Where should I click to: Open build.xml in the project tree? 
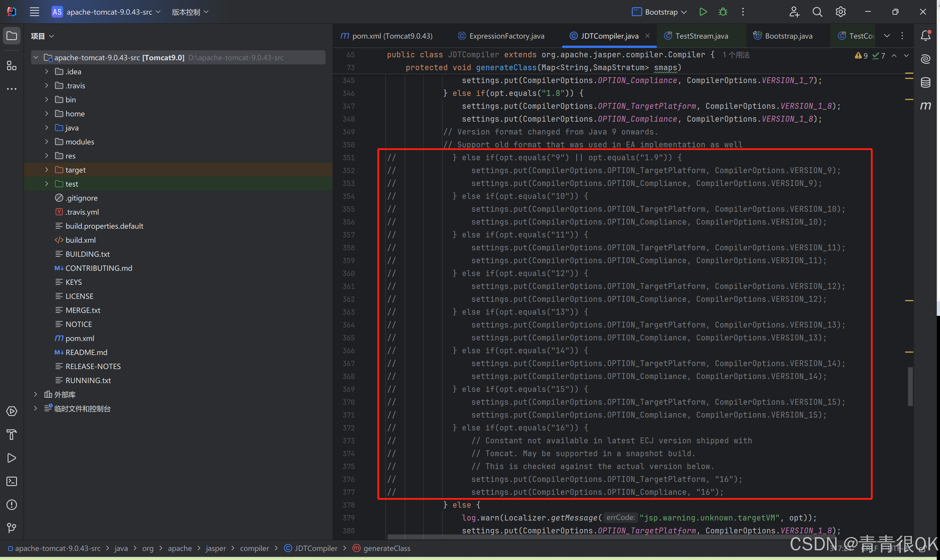pos(80,240)
